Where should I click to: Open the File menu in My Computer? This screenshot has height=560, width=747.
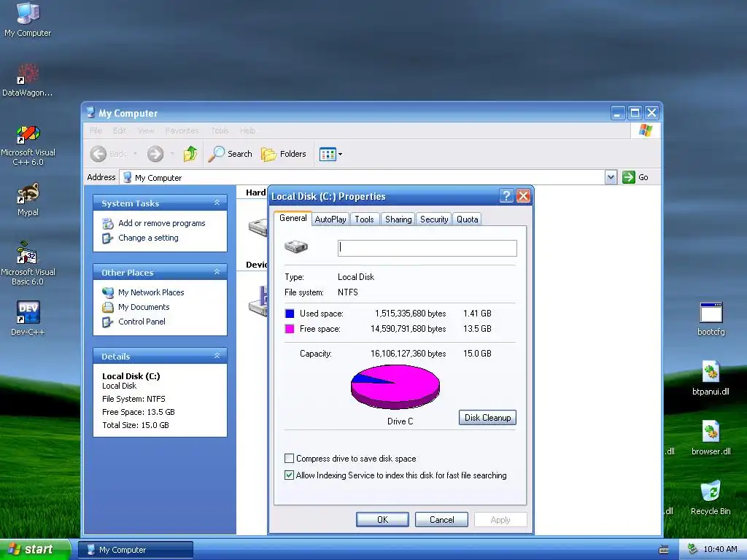[96, 131]
